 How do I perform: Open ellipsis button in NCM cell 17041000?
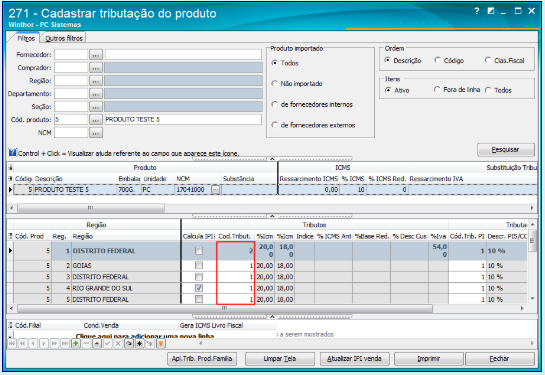click(216, 190)
